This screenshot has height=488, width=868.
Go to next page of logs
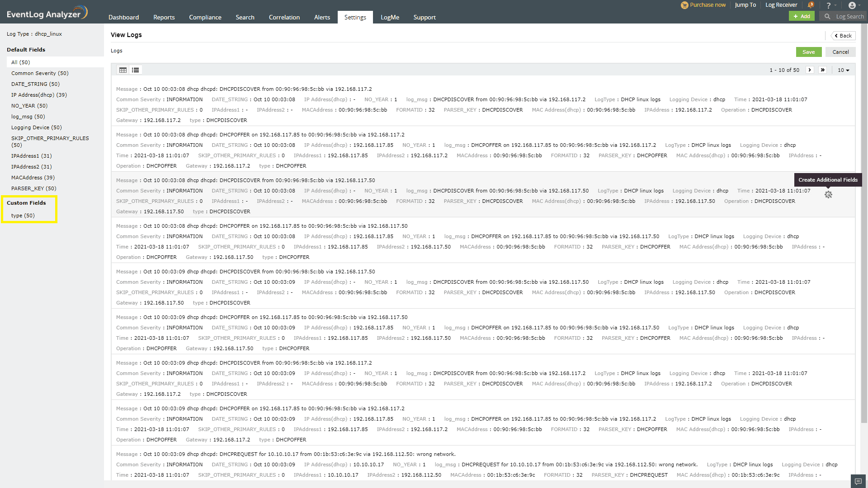pyautogui.click(x=810, y=70)
